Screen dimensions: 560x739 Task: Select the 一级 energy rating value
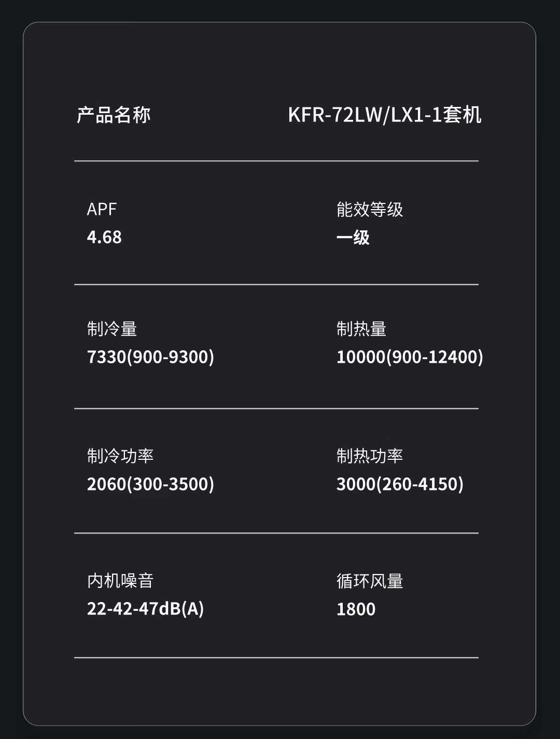(353, 238)
